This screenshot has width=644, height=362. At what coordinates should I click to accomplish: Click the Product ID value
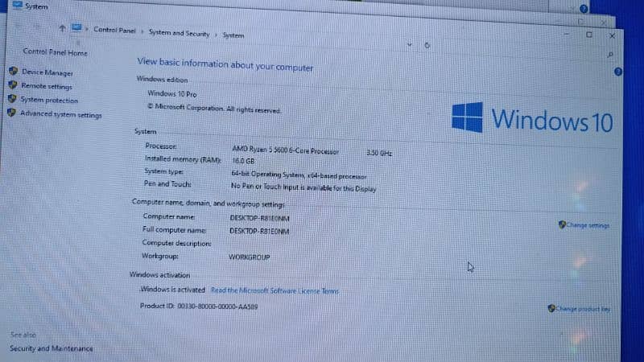pyautogui.click(x=217, y=306)
